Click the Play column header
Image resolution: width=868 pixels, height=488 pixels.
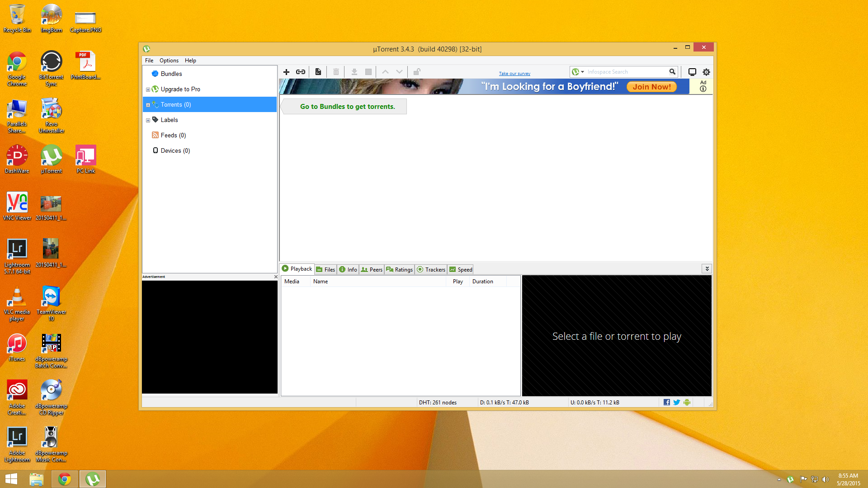(458, 282)
